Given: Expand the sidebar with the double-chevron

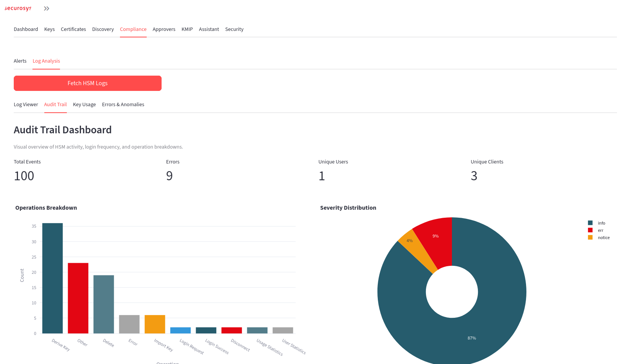Looking at the screenshot, I should coord(46,8).
